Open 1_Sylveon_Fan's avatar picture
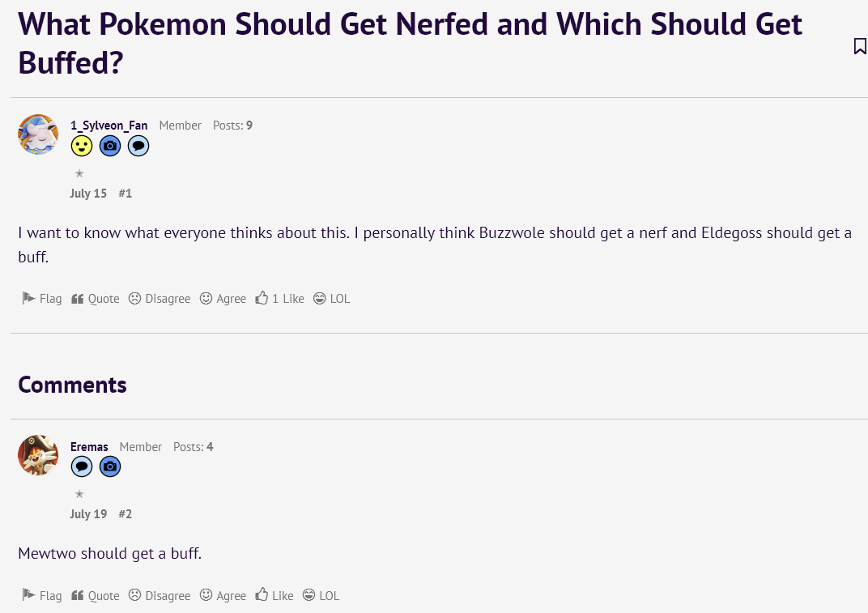Screen dimensions: 868x613 (x=38, y=134)
